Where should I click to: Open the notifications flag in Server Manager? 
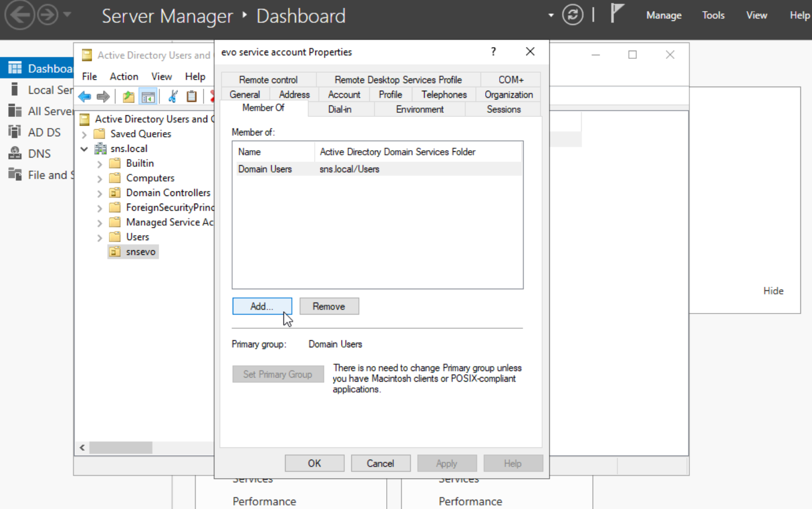[617, 13]
